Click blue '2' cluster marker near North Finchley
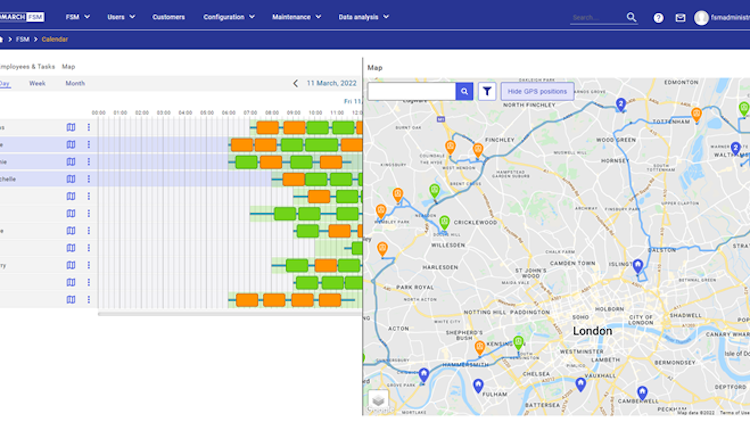The image size is (750, 422). pos(620,105)
